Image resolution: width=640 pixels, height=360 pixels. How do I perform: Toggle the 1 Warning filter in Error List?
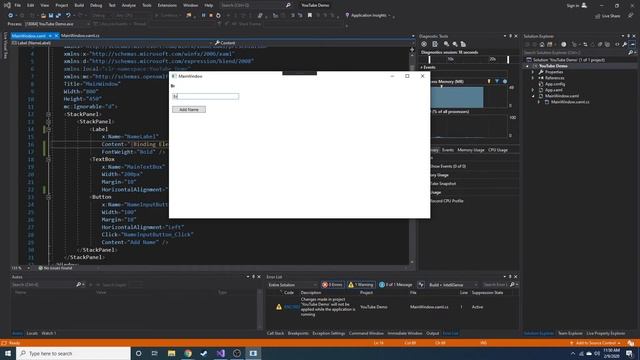coord(361,284)
